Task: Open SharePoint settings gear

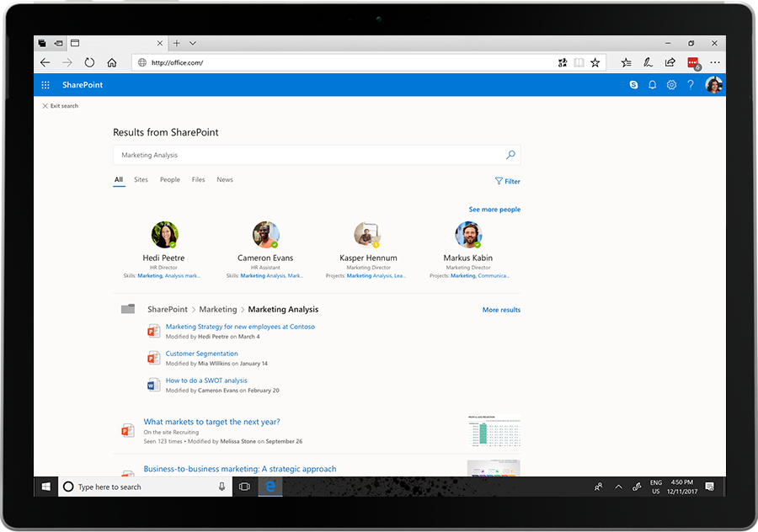Action: (x=671, y=85)
